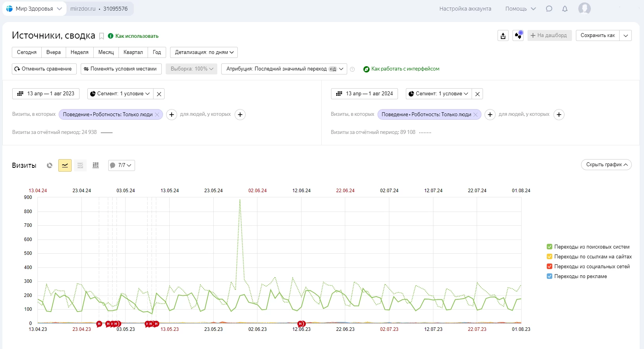Disable the ad traffic checkbox
644x349 pixels.
pyautogui.click(x=550, y=277)
